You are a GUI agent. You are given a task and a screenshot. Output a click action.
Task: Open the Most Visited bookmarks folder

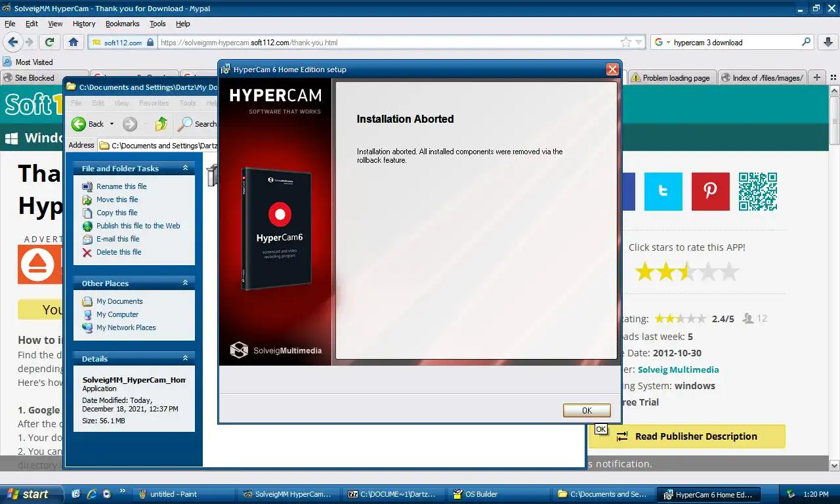28,62
